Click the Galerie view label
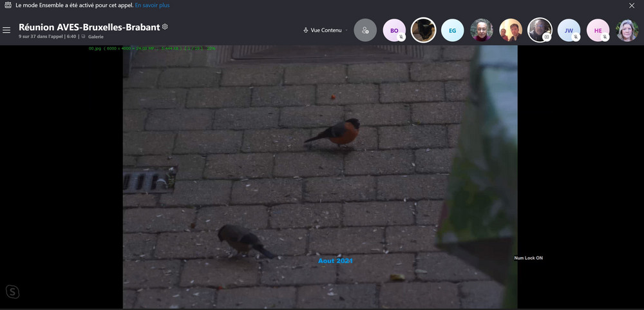Image resolution: width=644 pixels, height=310 pixels. tap(96, 37)
